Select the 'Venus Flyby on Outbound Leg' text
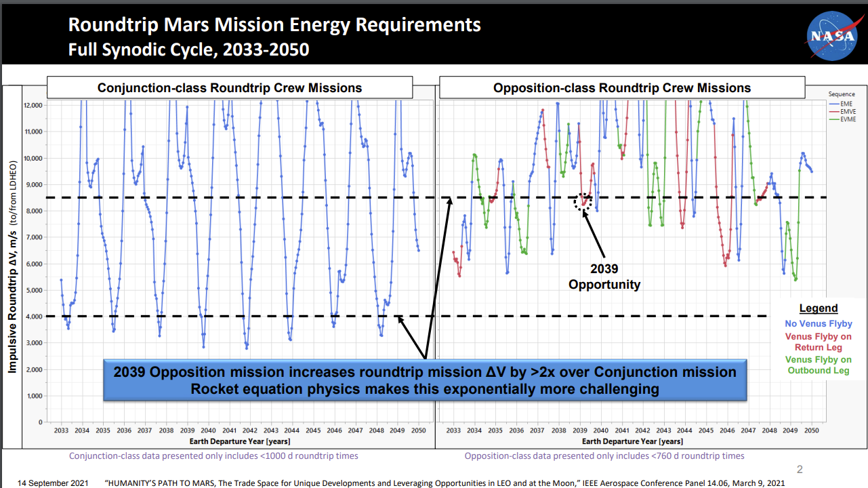Screen dimensions: 868x488 [819, 365]
